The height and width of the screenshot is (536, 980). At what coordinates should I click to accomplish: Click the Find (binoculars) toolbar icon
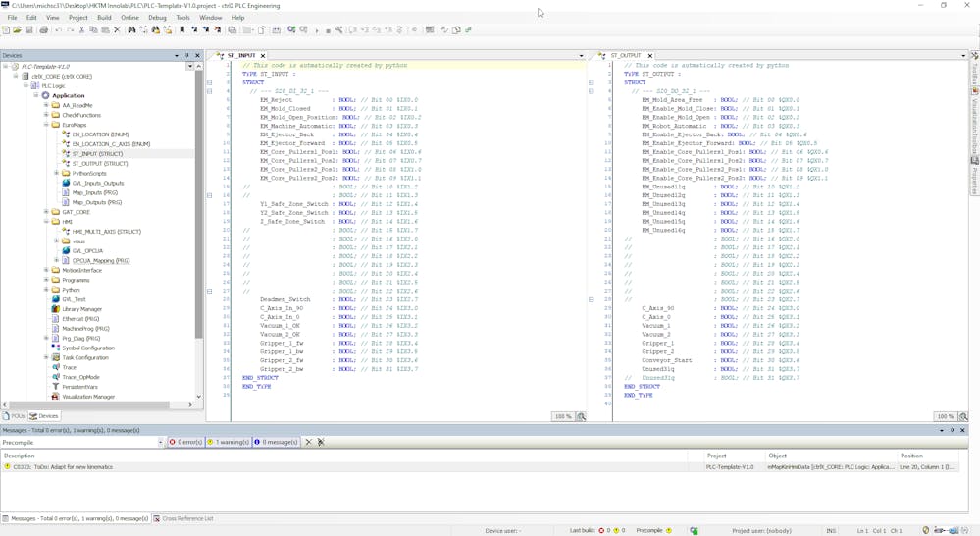(x=131, y=30)
